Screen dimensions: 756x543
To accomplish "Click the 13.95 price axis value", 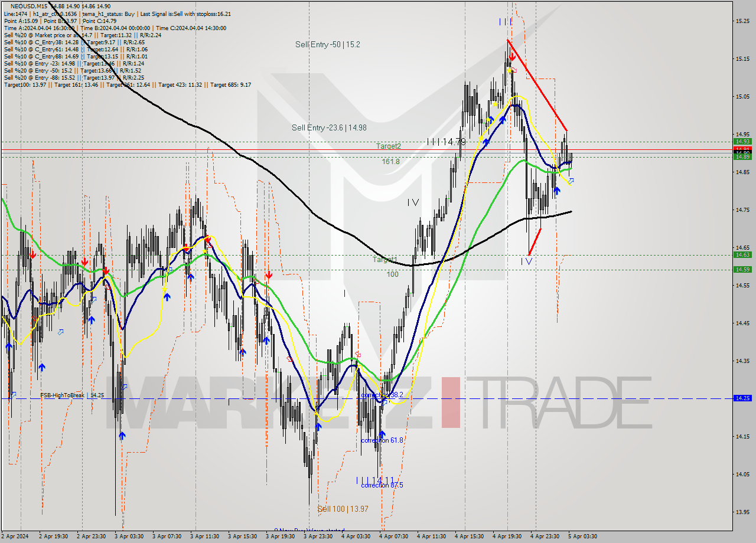I will (742, 512).
